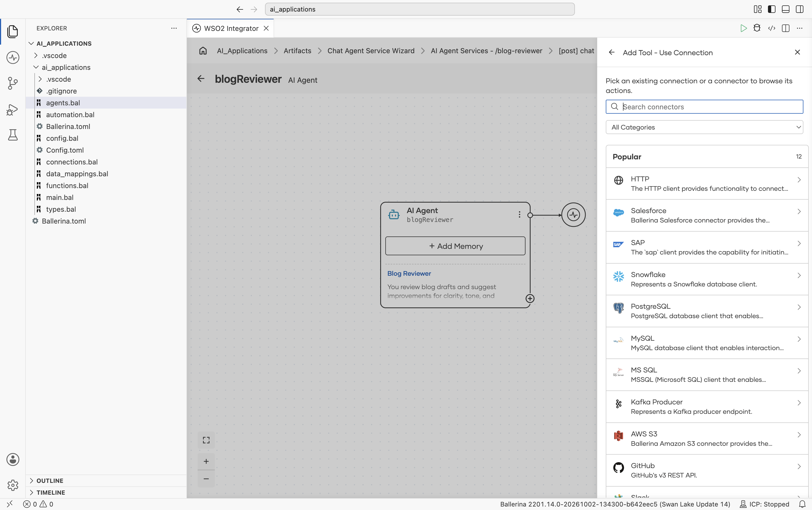Screen dimensions: 812x510
Task: Collapse the AI_APPLICATIONS root section
Action: [64, 44]
